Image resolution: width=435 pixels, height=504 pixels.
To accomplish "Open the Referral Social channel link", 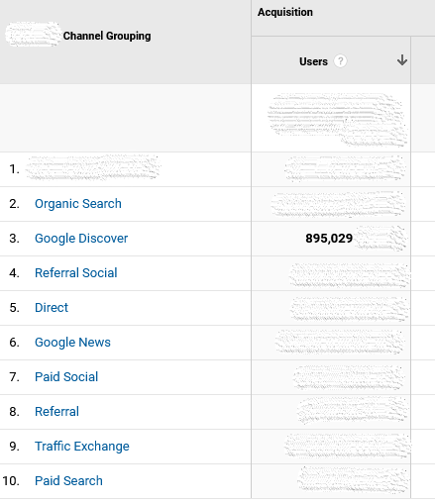I will click(x=76, y=273).
